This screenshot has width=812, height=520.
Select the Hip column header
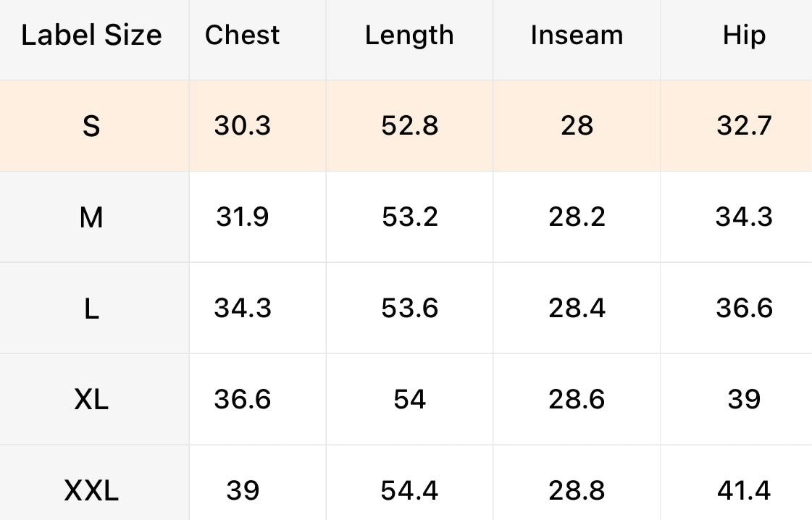744,35
